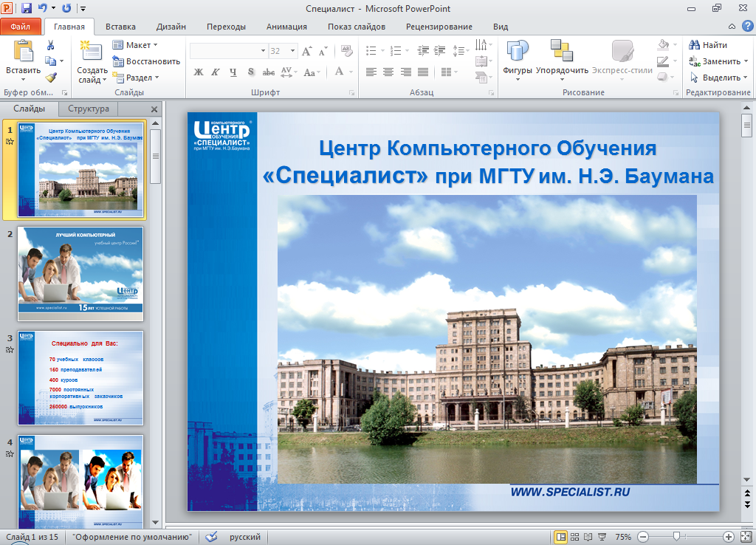756x545 pixels.
Task: Click the zoom slider handle
Action: 676,537
